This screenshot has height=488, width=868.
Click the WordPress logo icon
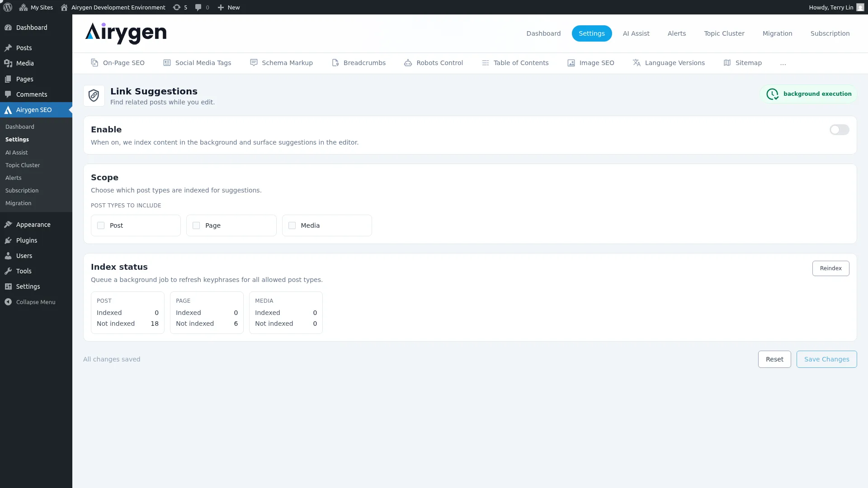coord(8,7)
